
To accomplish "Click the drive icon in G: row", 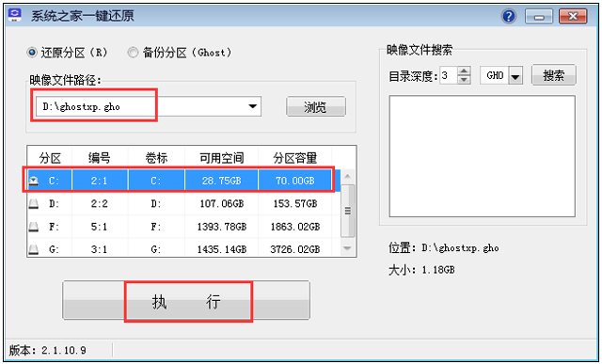I will (34, 249).
